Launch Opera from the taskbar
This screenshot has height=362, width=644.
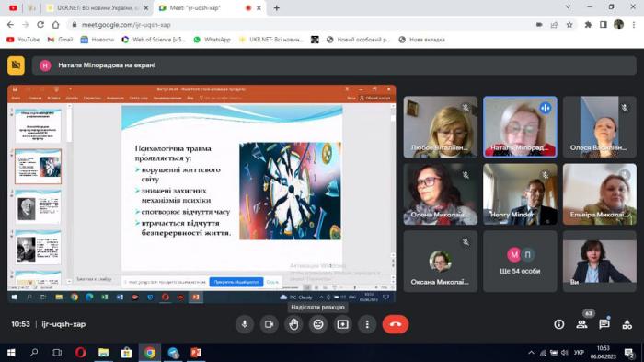(x=81, y=353)
